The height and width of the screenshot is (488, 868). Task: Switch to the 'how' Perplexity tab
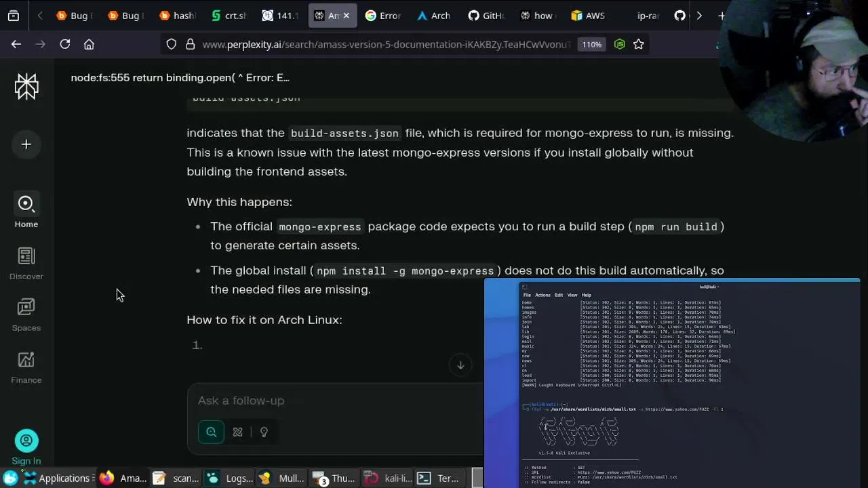[538, 16]
